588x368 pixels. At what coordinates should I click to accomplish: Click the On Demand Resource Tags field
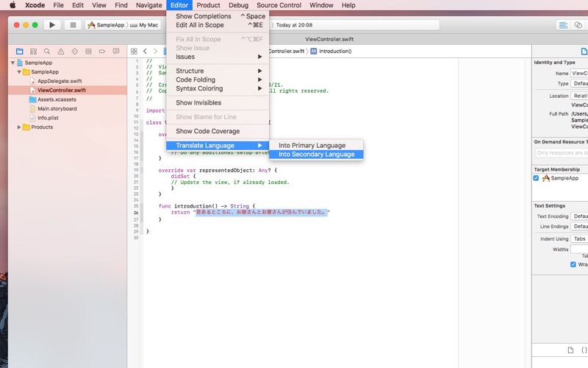click(562, 153)
